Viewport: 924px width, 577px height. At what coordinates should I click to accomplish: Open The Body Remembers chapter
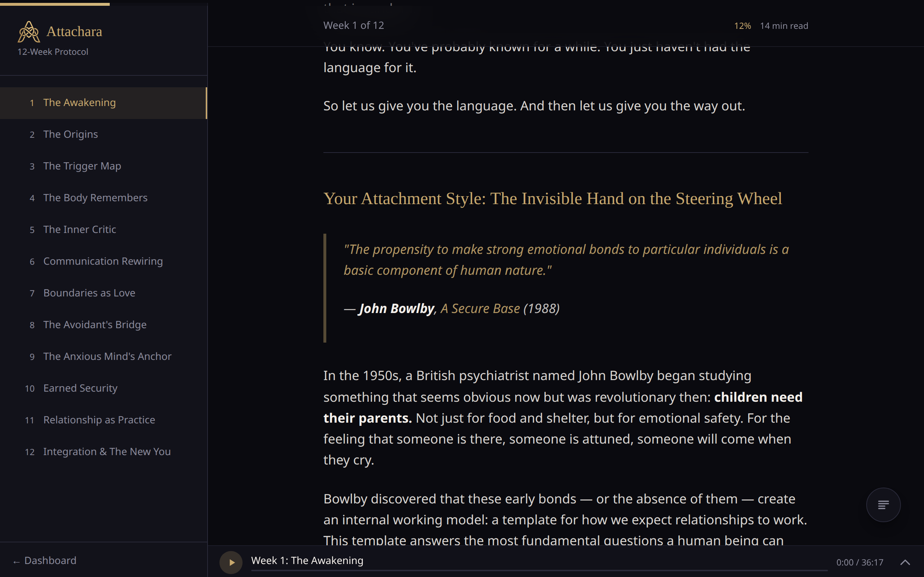tap(95, 198)
